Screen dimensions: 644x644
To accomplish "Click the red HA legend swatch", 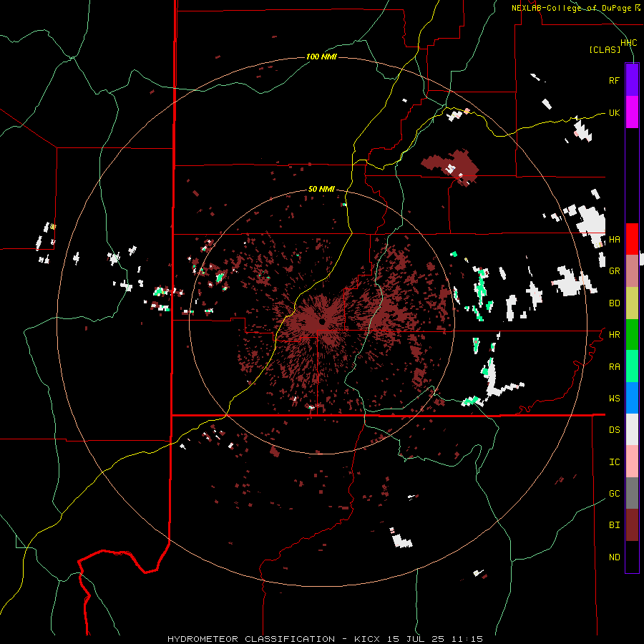I will [632, 239].
